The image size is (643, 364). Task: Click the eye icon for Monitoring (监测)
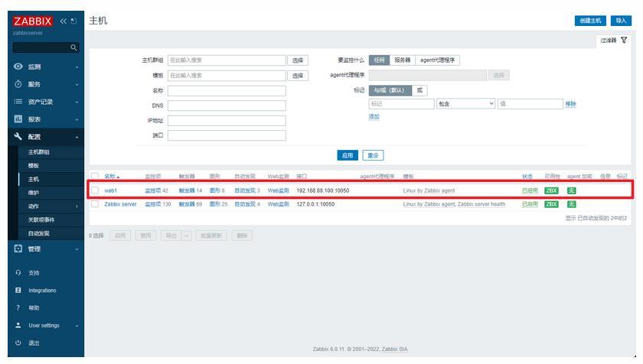click(18, 67)
